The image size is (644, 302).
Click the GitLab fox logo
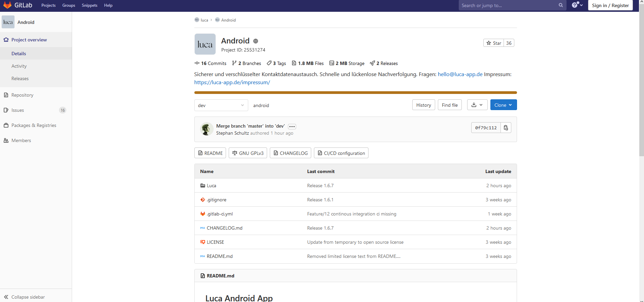[7, 5]
